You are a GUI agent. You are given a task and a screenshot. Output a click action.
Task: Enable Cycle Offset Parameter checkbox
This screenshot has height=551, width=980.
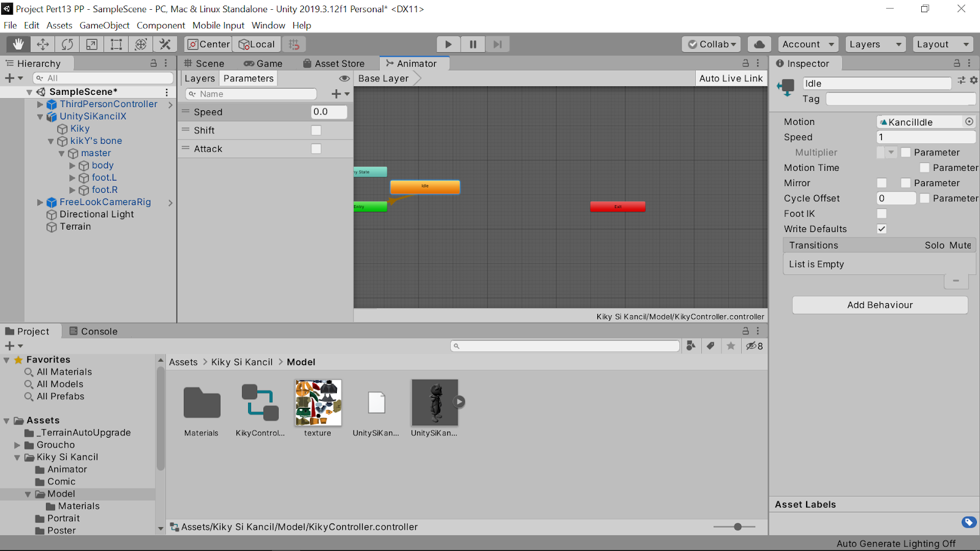tap(925, 198)
